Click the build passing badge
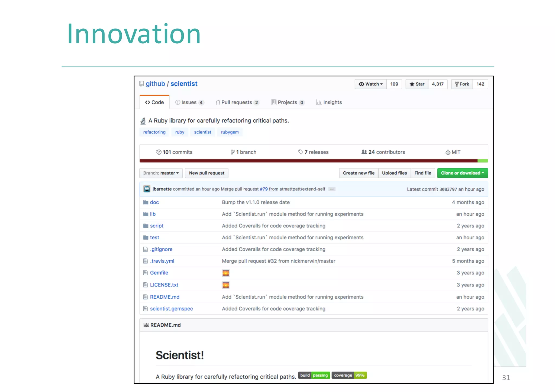Viewport: 555px width, 392px height. coord(314,375)
